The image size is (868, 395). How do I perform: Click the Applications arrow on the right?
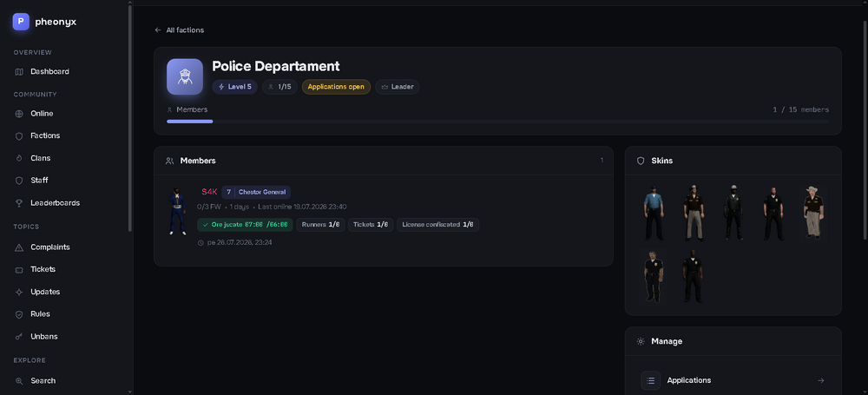[x=821, y=380]
